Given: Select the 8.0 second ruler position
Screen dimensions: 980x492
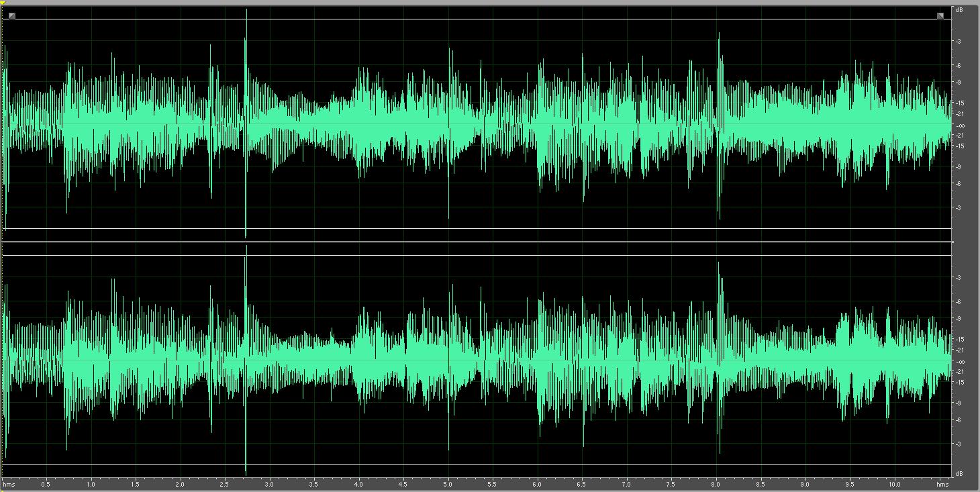Looking at the screenshot, I should [716, 483].
